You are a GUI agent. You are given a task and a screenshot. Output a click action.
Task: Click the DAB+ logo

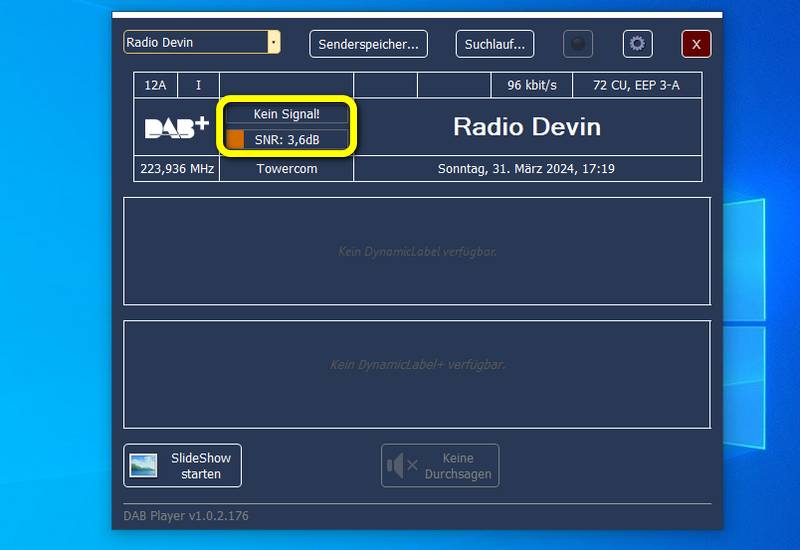click(x=177, y=128)
